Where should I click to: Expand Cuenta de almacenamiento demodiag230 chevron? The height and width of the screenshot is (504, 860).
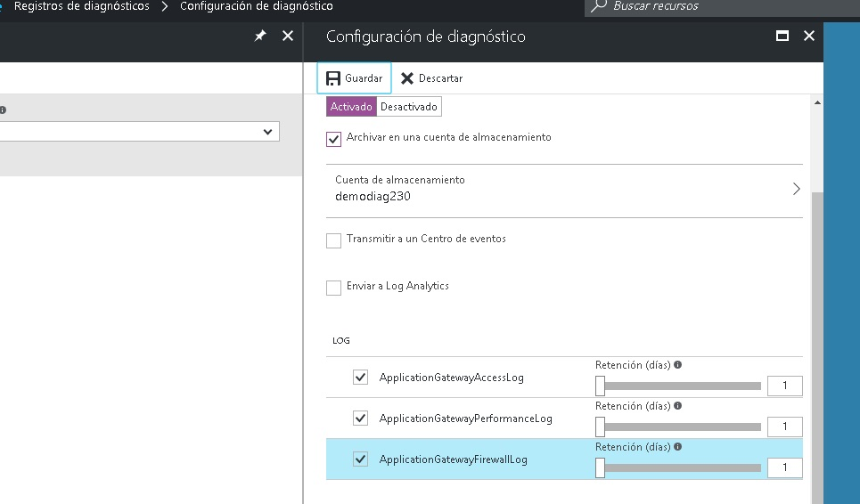coord(796,189)
